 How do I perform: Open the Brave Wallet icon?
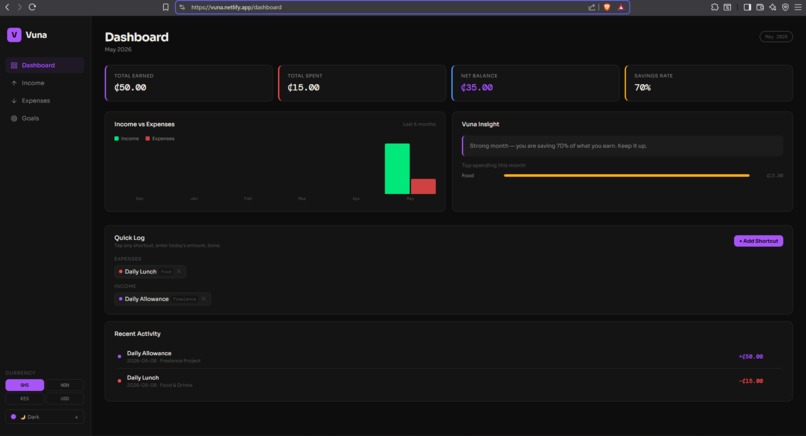(x=760, y=7)
